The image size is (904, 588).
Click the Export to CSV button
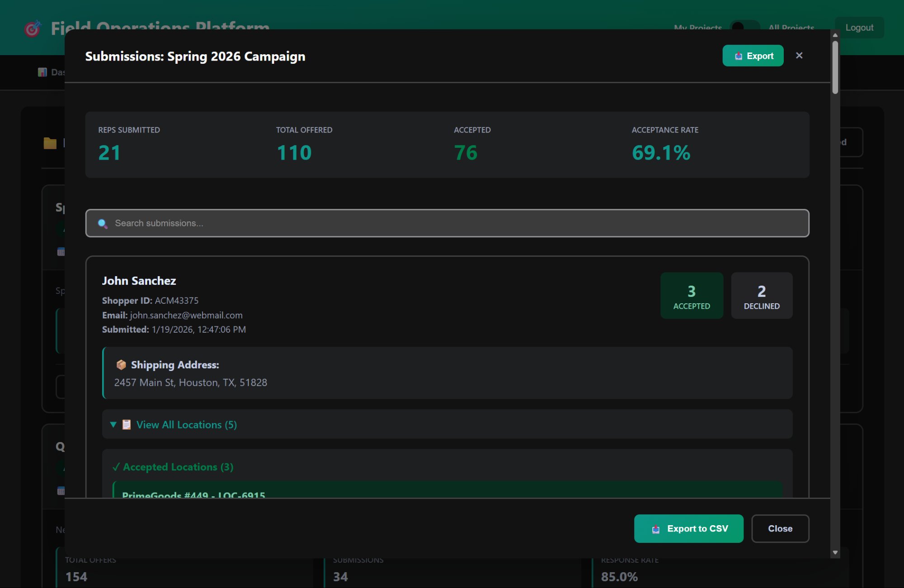click(x=688, y=528)
